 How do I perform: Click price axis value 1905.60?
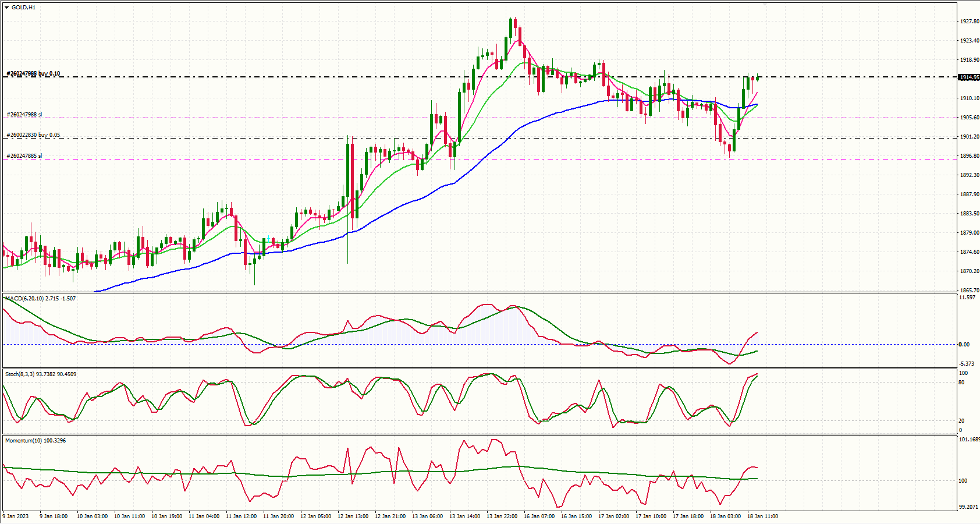969,118
